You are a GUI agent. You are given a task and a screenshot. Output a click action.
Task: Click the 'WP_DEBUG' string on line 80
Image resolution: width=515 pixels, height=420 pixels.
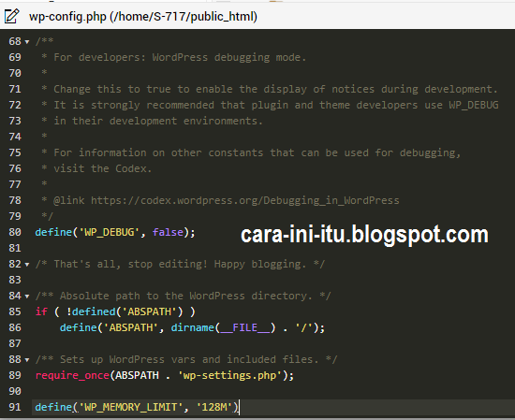[110, 232]
